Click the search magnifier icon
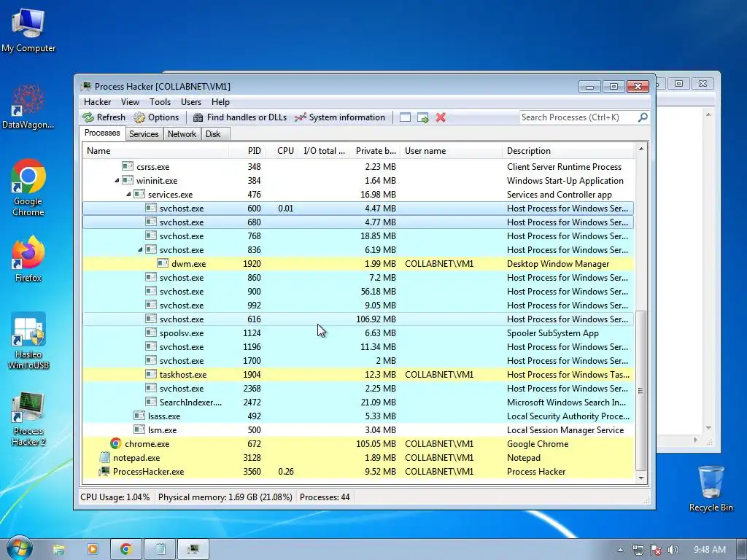747x560 pixels. click(643, 117)
